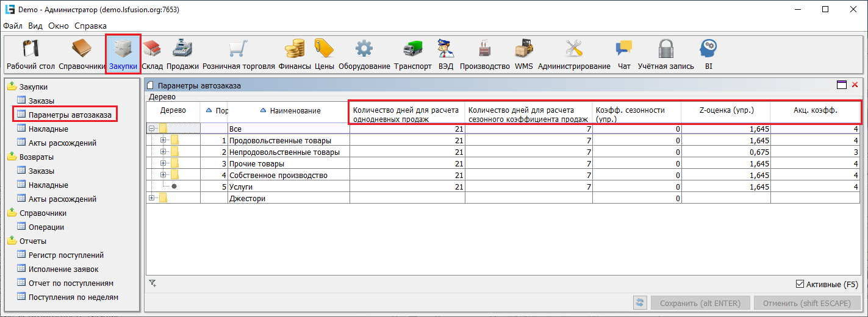Open Розничная торговля shopping cart icon
The image size is (868, 317).
click(238, 49)
